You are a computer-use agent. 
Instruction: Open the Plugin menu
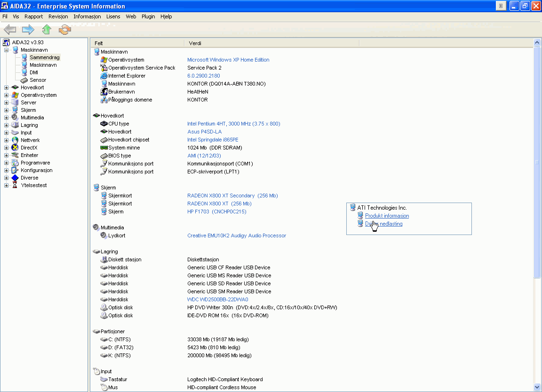pyautogui.click(x=148, y=16)
